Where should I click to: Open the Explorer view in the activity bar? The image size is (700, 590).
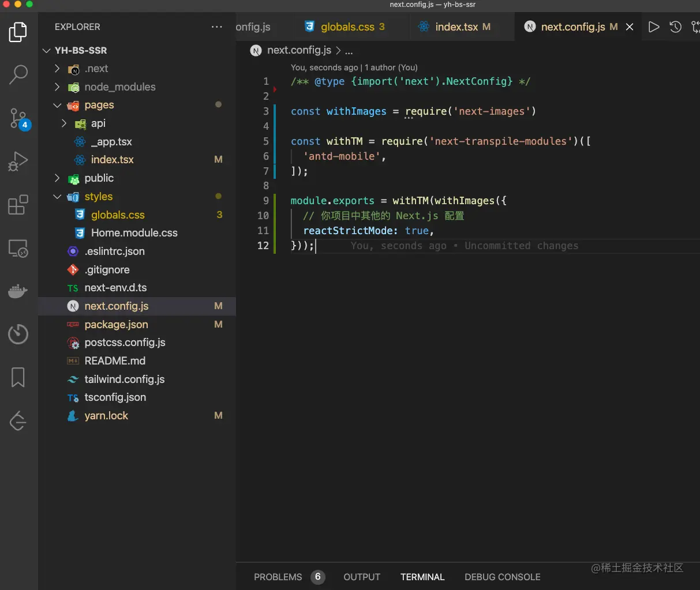[x=17, y=32]
